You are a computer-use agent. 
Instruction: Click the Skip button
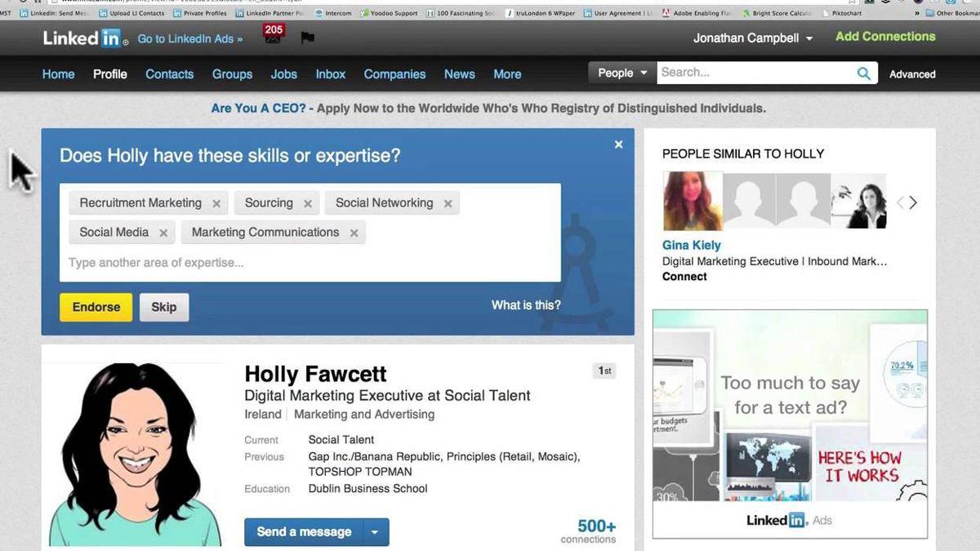(163, 307)
